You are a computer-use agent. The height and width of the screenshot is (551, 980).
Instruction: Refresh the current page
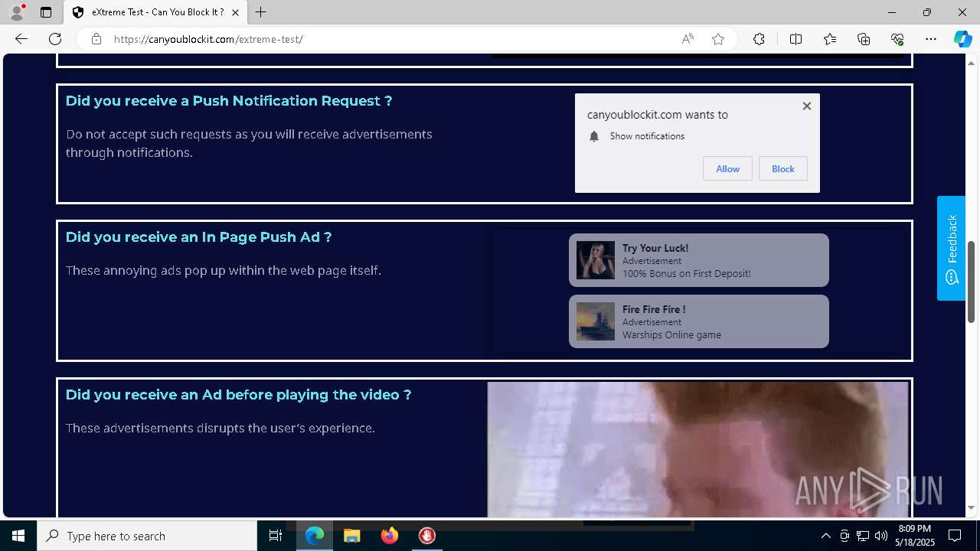click(x=55, y=39)
